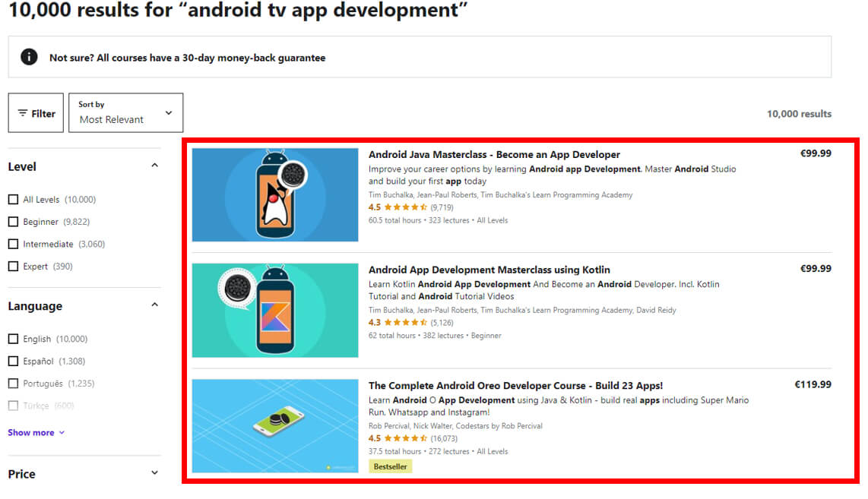Screen dimensions: 868x499
Task: Check the Türkçe language checkbox
Action: pyautogui.click(x=13, y=406)
